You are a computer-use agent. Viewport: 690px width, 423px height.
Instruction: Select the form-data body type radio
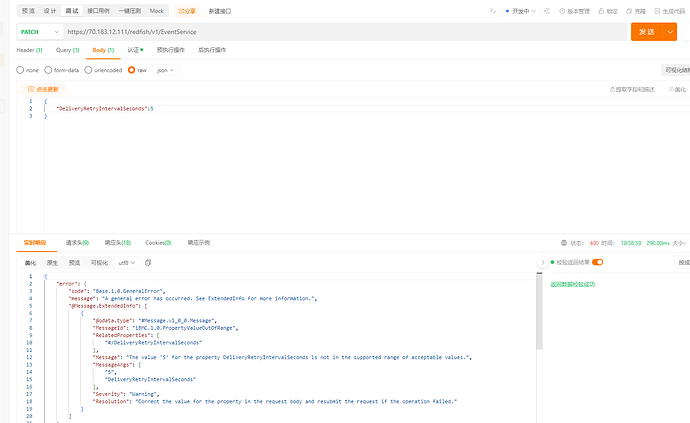click(x=48, y=70)
